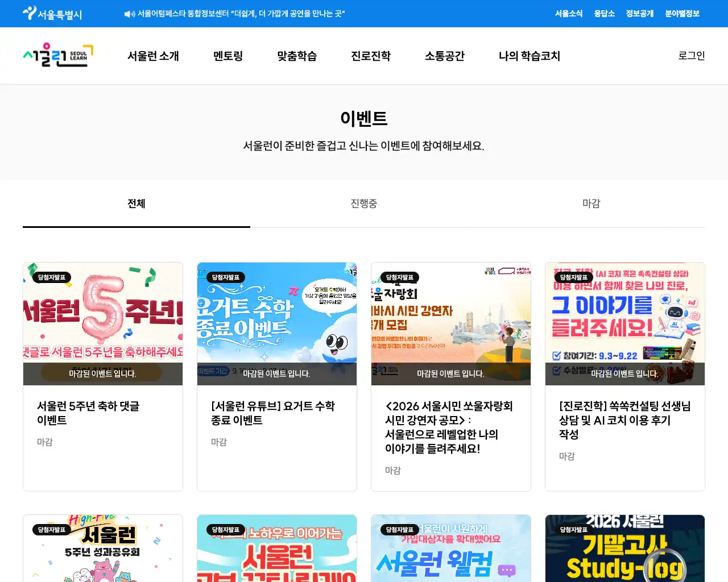Click 당첨자발표 badge on 요거트 수학 card
The height and width of the screenshot is (582, 728).
(226, 277)
